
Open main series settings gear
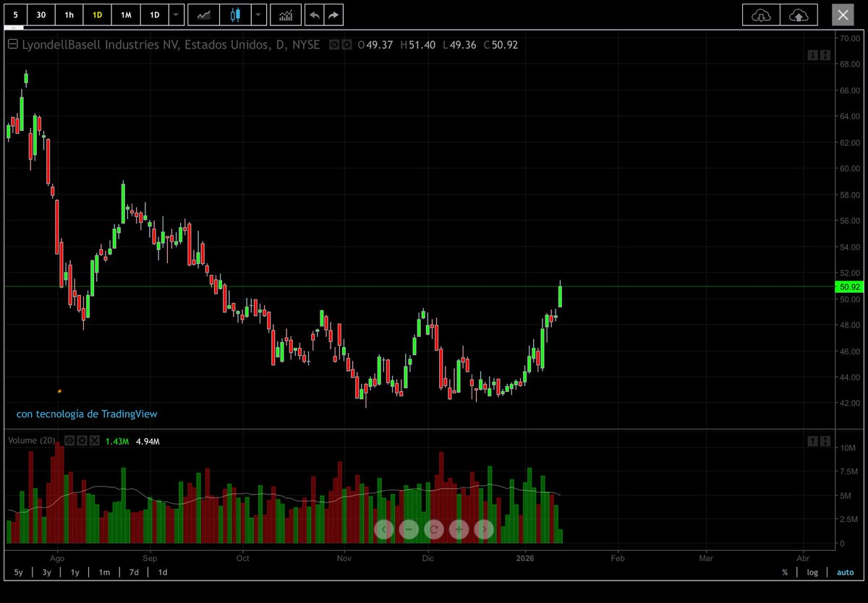pos(346,45)
